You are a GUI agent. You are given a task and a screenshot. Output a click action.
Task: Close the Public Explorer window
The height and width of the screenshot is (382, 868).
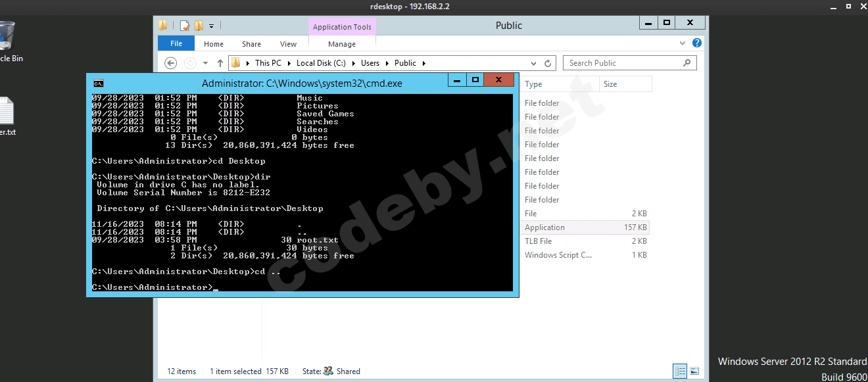coord(690,22)
